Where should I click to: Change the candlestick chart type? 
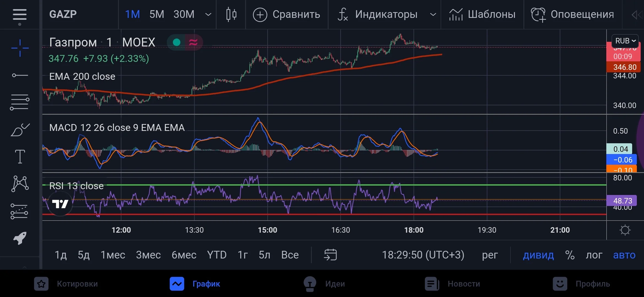pyautogui.click(x=231, y=14)
